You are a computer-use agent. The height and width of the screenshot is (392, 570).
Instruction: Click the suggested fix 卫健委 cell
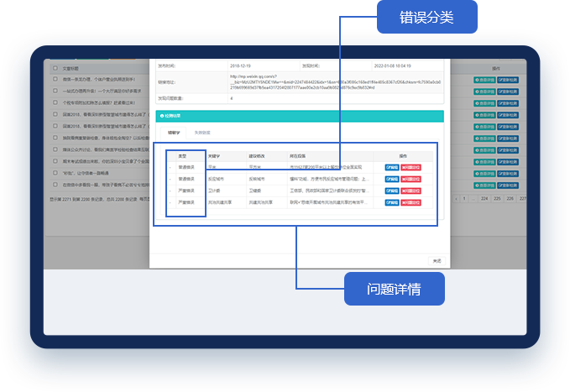pos(254,191)
